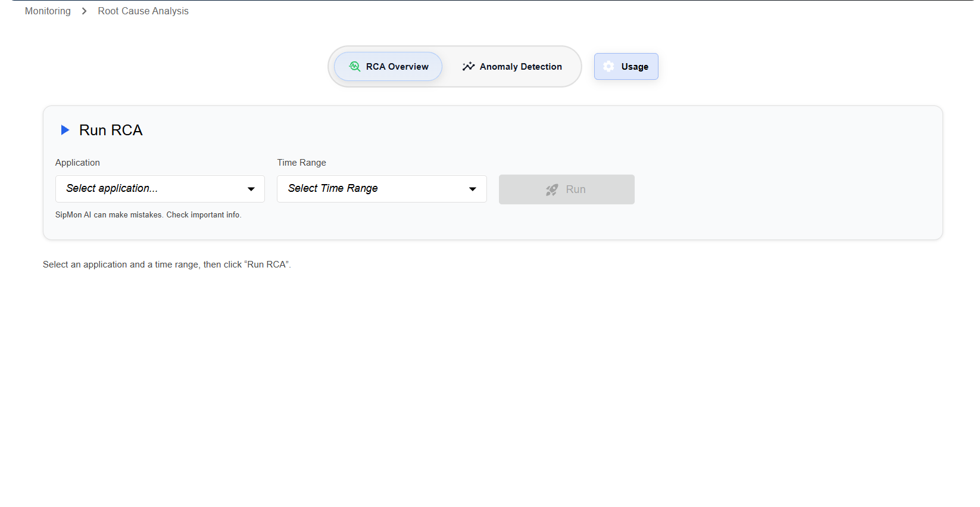Click the Run RCA section heading
The width and height of the screenshot is (980, 507).
coord(111,130)
